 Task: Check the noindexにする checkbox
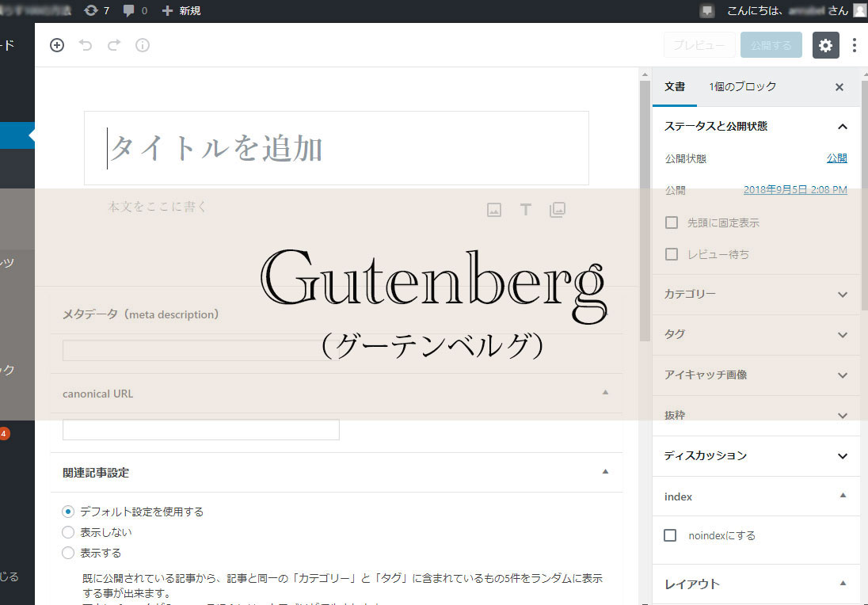pos(670,535)
